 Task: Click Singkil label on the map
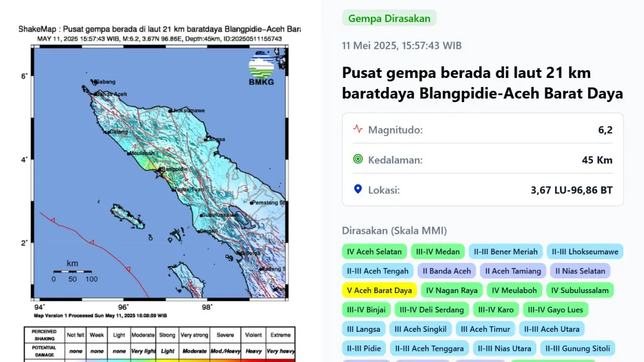coord(208,231)
